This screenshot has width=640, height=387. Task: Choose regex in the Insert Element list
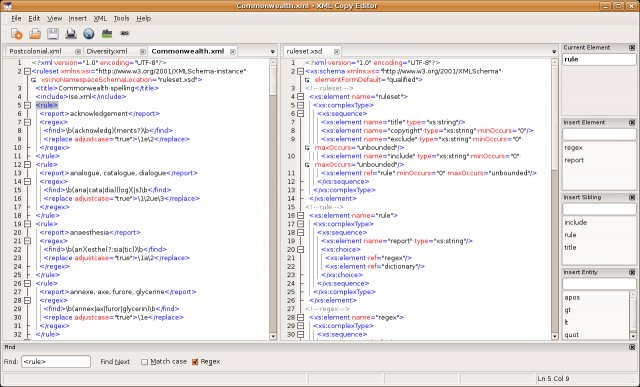tap(573, 148)
